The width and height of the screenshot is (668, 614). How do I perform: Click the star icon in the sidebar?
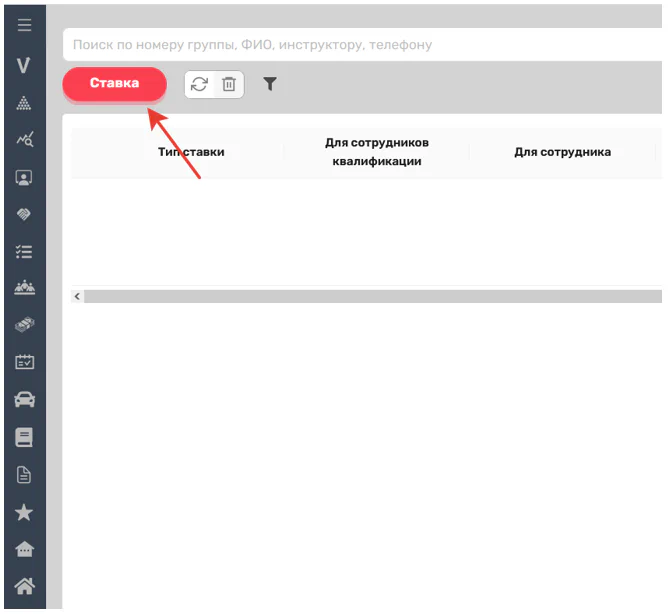point(24,512)
